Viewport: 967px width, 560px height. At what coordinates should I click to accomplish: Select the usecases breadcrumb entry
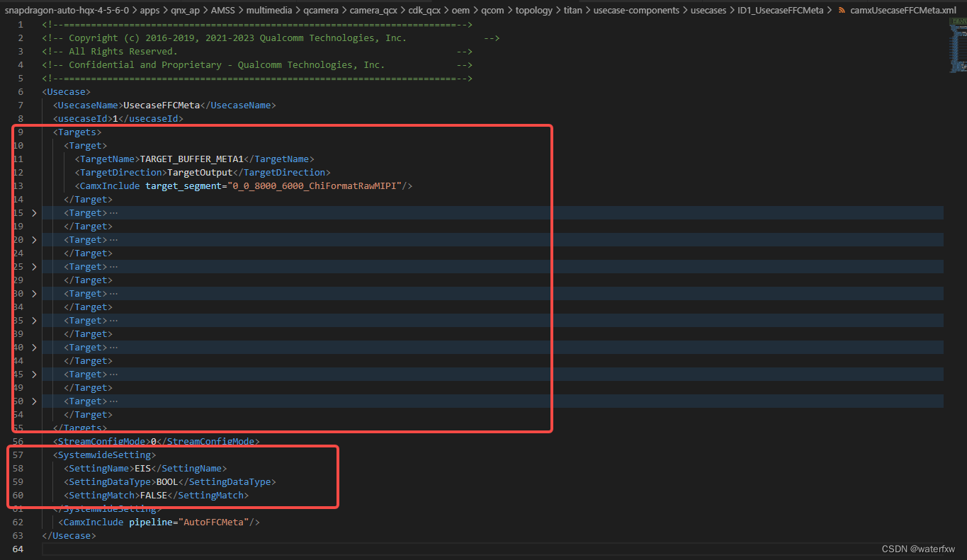click(x=710, y=11)
